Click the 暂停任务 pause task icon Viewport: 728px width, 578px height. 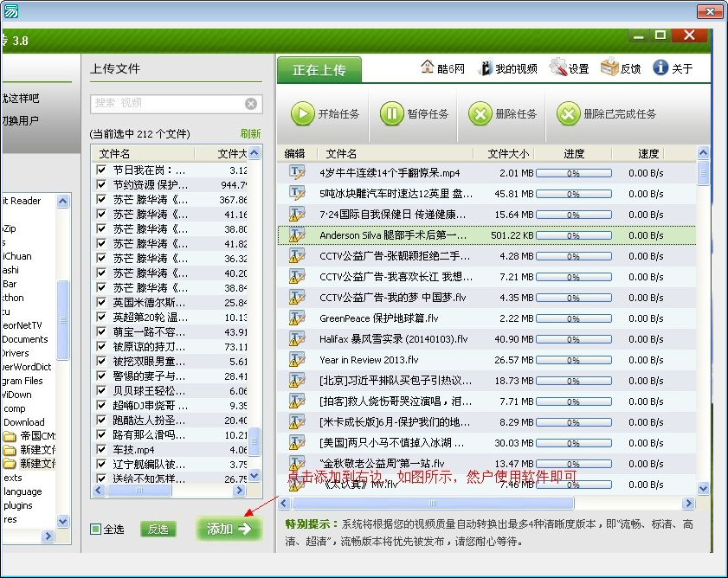pyautogui.click(x=391, y=113)
